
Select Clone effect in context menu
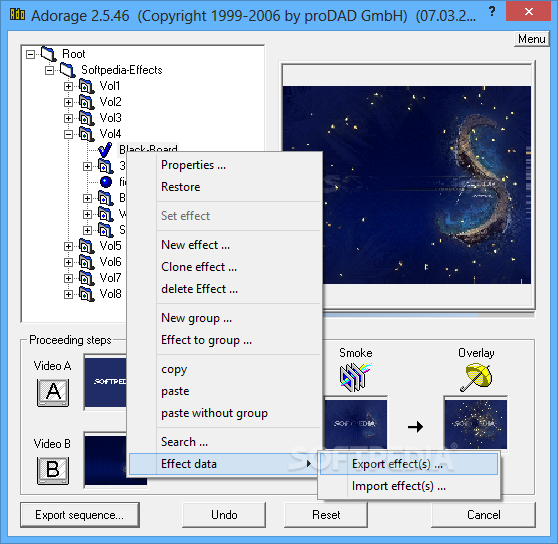coord(225,267)
